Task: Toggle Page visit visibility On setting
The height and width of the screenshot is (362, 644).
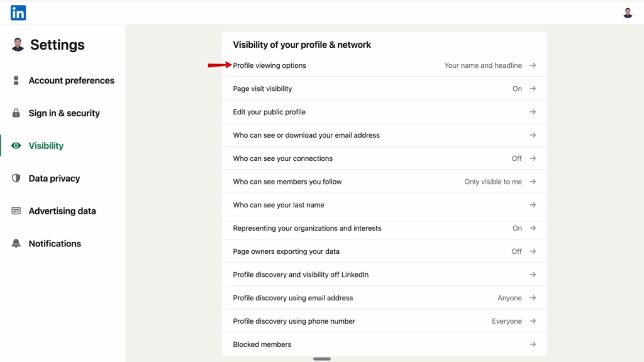Action: (x=517, y=89)
